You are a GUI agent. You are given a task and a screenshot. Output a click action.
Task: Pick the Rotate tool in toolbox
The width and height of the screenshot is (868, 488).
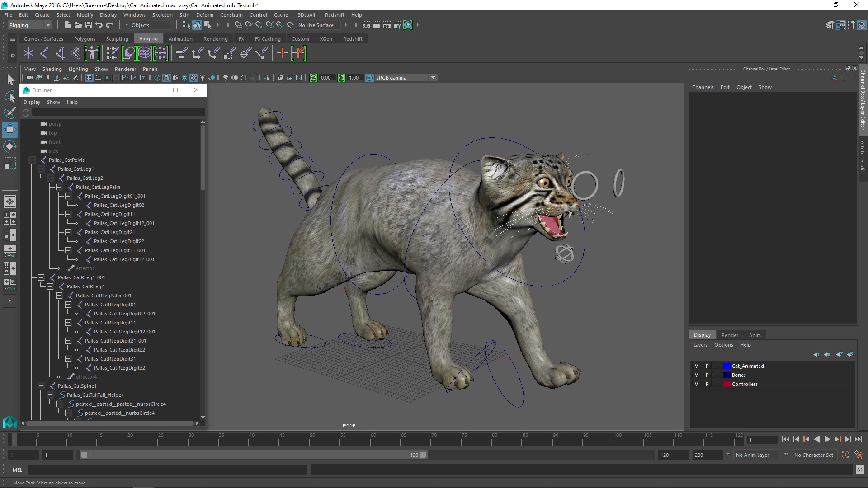pos(10,146)
